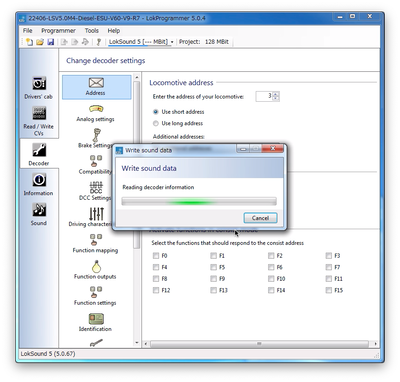Select the Information sidebar icon
The width and height of the screenshot is (400, 382).
(x=39, y=184)
